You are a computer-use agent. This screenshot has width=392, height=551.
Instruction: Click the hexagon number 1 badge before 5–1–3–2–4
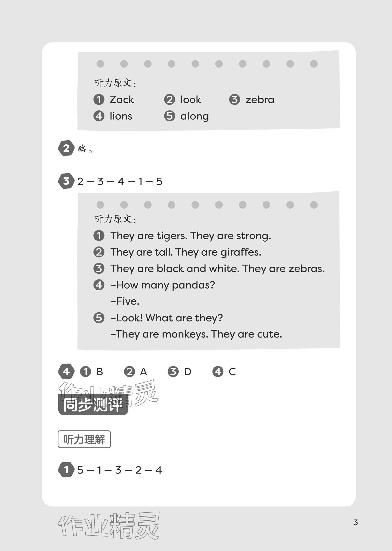click(x=66, y=470)
